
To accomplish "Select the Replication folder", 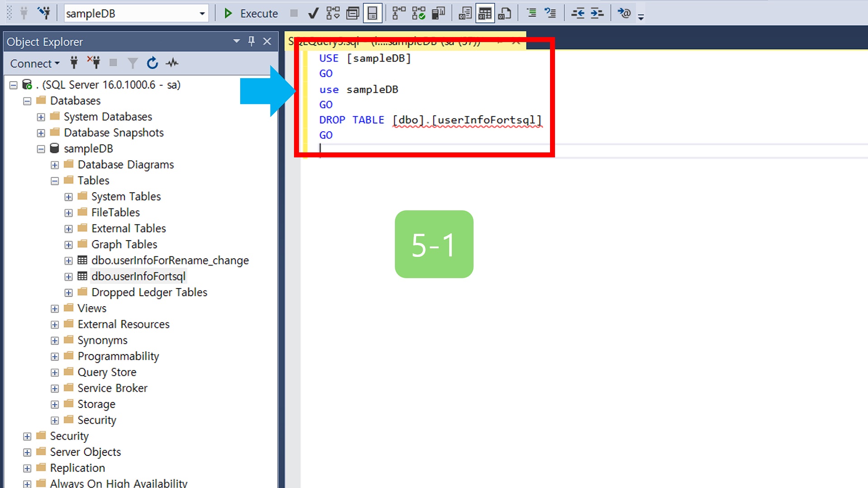I will [77, 468].
